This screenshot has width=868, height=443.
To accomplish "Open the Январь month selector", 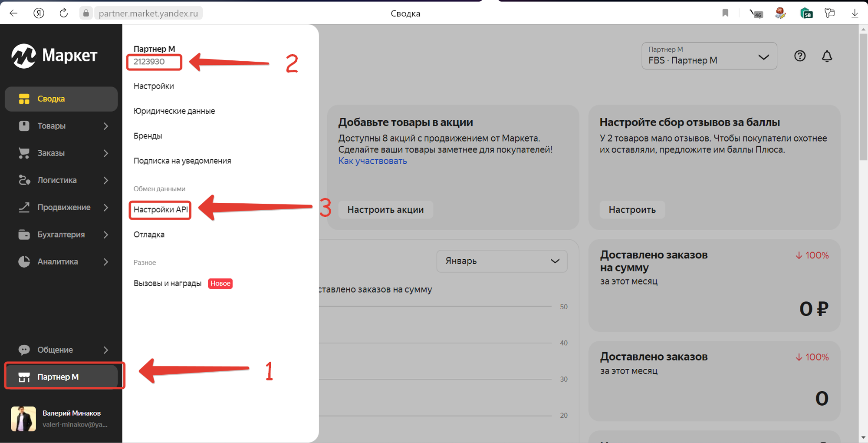I will pos(502,261).
